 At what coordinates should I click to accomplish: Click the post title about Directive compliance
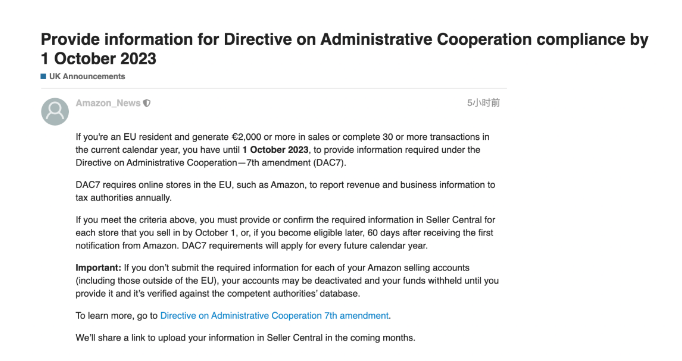[344, 49]
